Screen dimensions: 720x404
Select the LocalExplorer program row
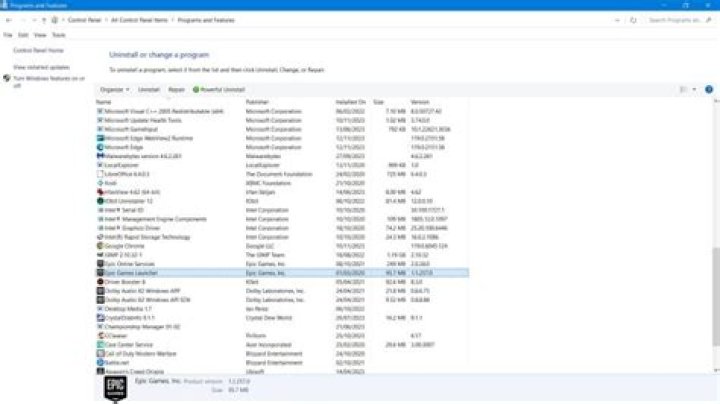point(282,165)
